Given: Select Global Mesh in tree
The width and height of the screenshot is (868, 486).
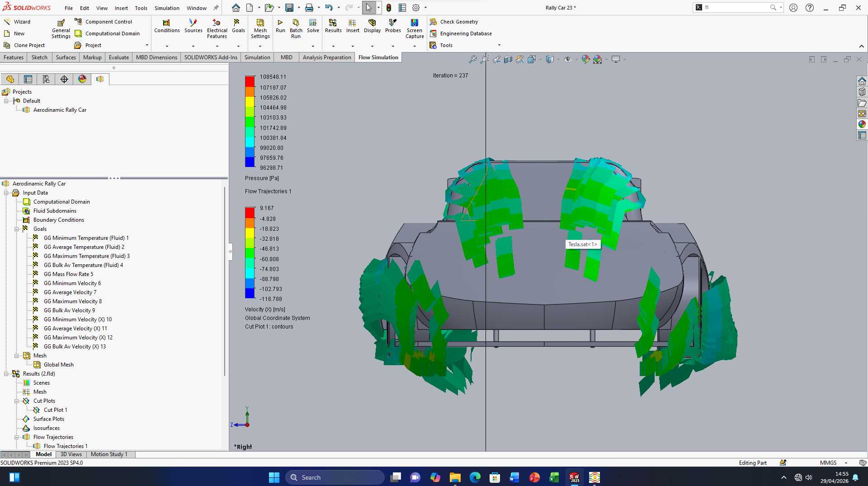Looking at the screenshot, I should point(58,365).
